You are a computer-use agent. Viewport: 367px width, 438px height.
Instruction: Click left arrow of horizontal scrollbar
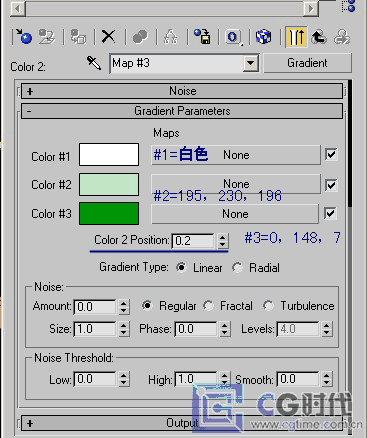pyautogui.click(x=17, y=8)
